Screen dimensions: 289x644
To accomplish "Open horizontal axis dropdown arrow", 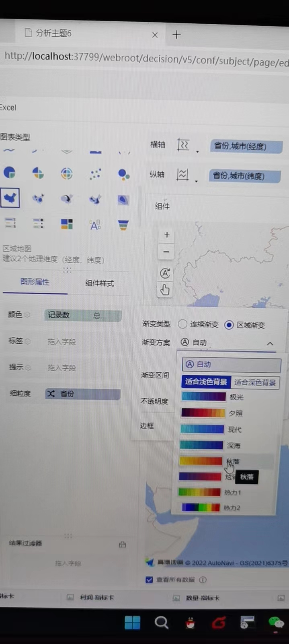I will click(197, 152).
